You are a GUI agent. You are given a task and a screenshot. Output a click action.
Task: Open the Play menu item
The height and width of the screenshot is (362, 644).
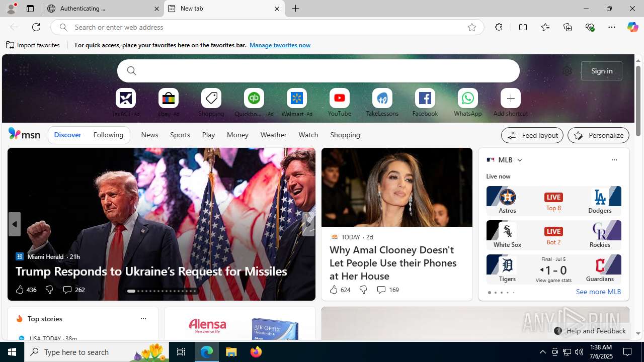pos(208,135)
